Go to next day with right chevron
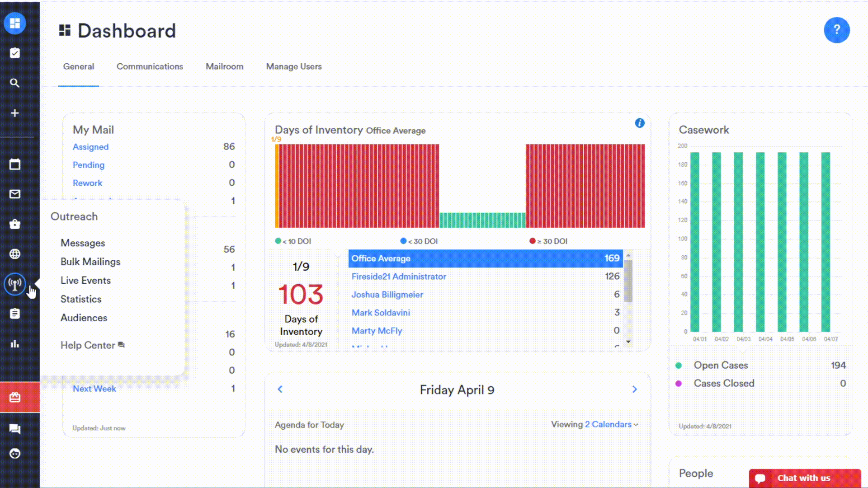This screenshot has height=488, width=868. point(634,389)
